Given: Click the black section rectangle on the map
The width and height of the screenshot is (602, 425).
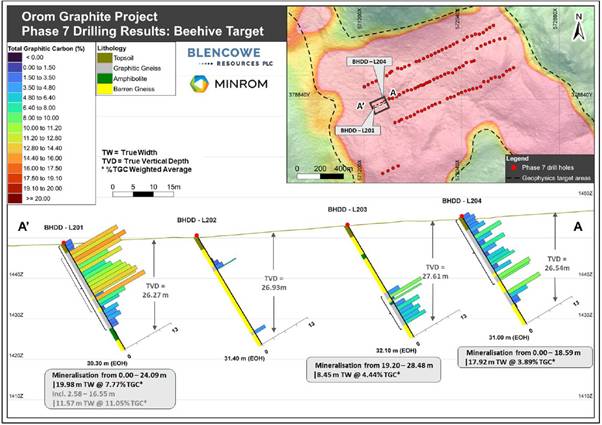Looking at the screenshot, I should 380,102.
